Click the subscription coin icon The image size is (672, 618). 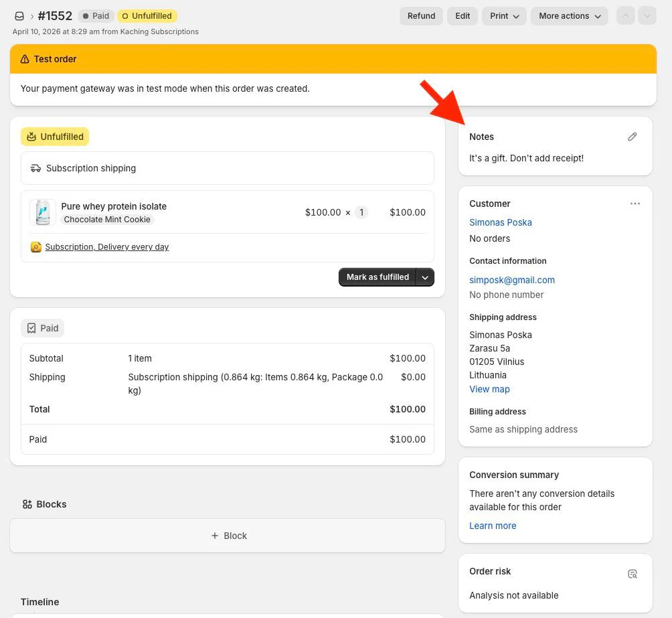(x=36, y=247)
